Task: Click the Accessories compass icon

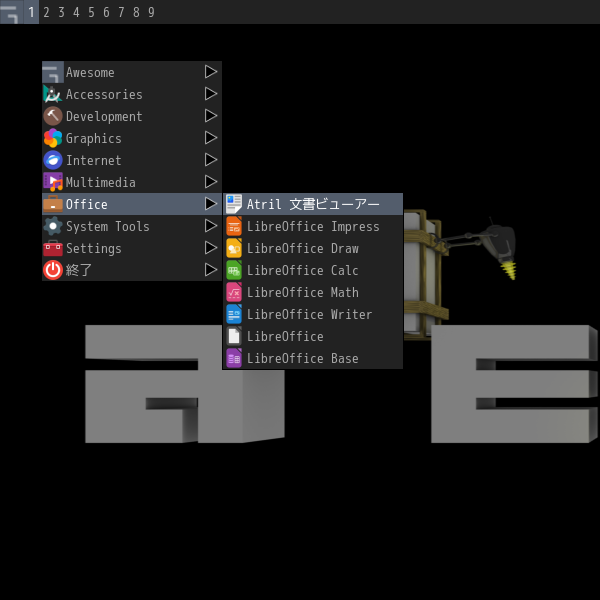Action: (x=53, y=94)
